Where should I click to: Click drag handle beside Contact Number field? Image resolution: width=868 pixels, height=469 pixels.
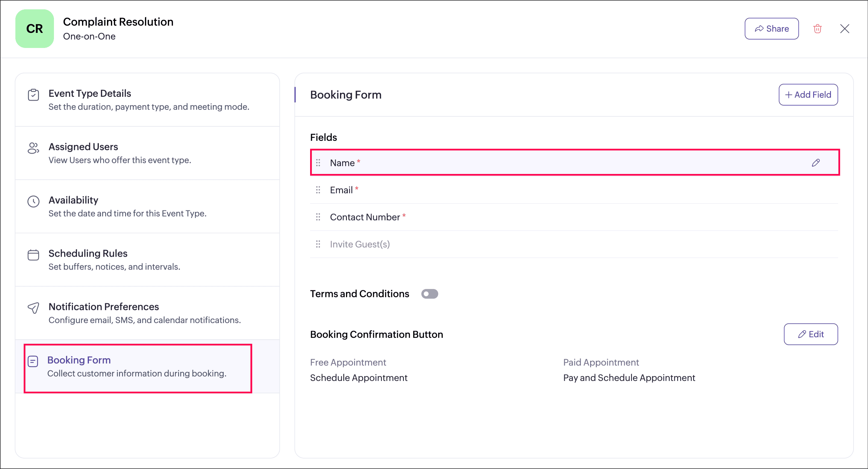[318, 217]
